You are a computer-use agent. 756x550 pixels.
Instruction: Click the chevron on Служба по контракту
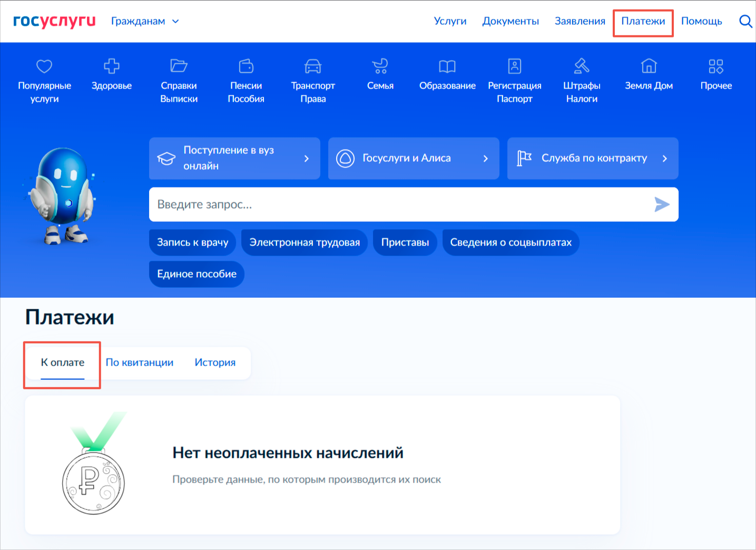click(665, 159)
